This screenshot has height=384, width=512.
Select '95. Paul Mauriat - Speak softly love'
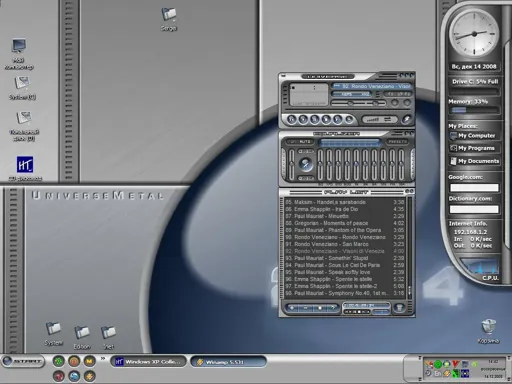coord(344,272)
